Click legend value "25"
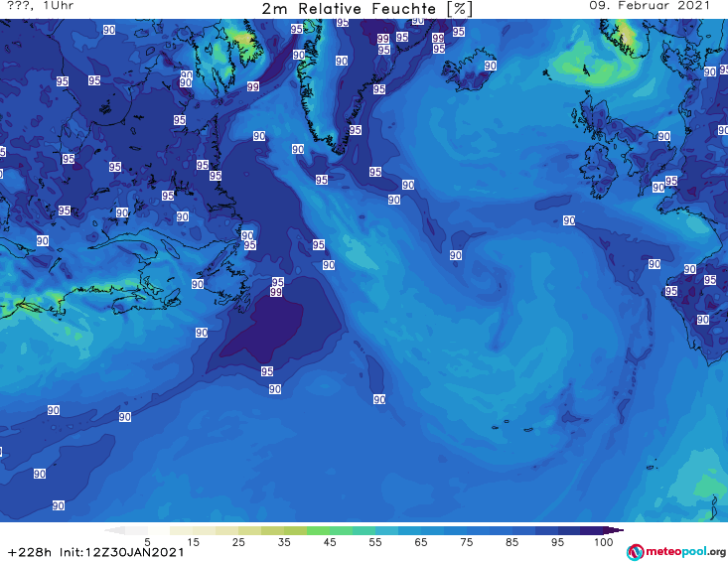Image resolution: width=728 pixels, height=562 pixels. 238,542
